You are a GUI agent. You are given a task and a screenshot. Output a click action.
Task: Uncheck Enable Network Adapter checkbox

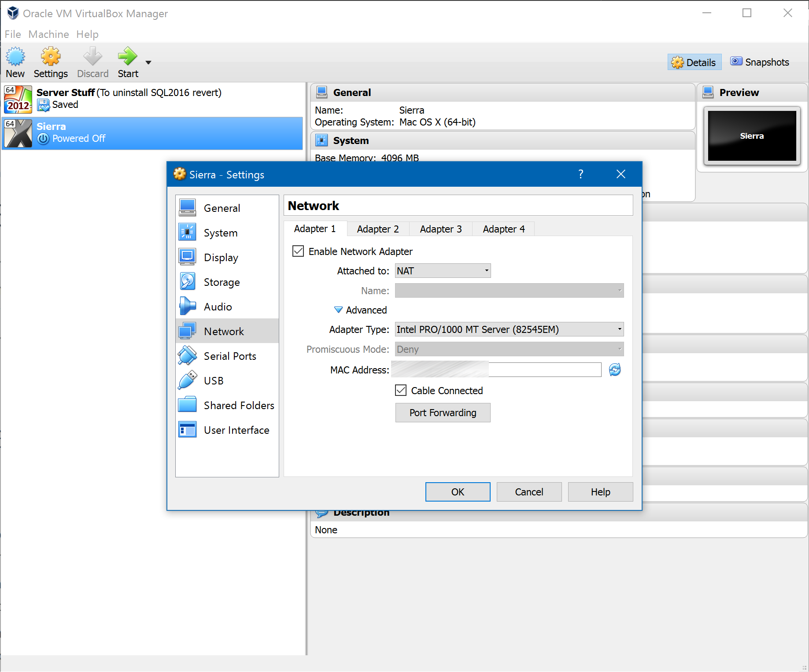298,251
